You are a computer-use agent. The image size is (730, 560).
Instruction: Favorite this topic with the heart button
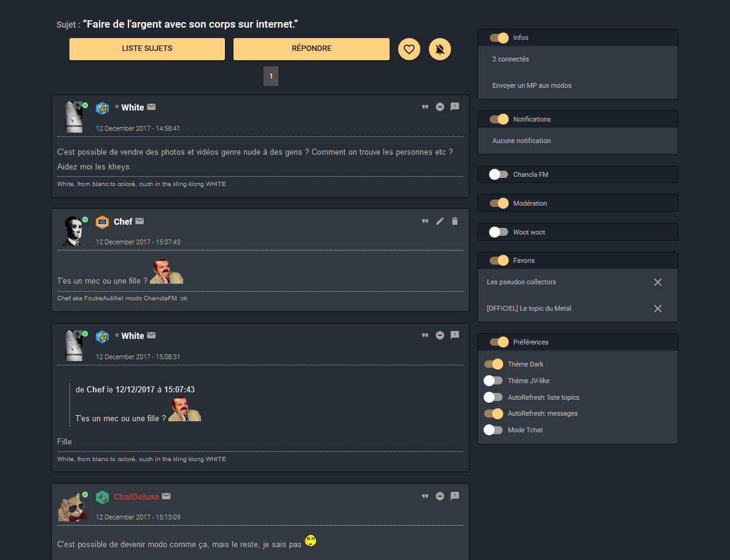[x=409, y=49]
